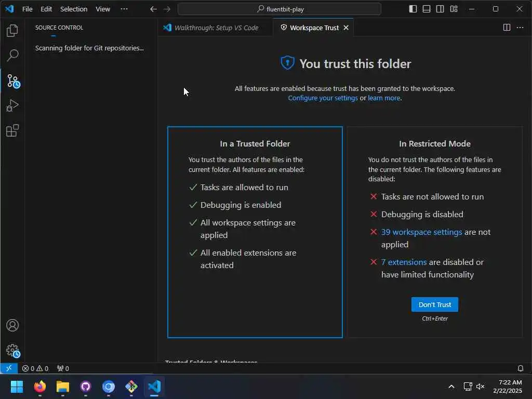Toggle the primary side bar layout icon

(413, 9)
